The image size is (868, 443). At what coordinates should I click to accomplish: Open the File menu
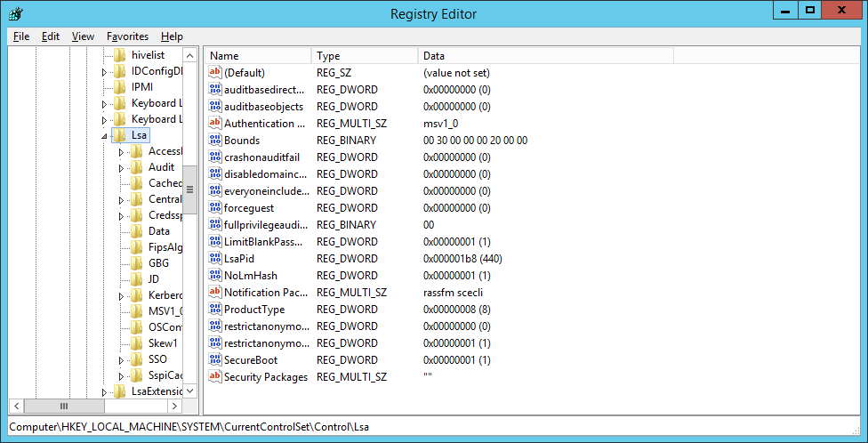[x=21, y=36]
